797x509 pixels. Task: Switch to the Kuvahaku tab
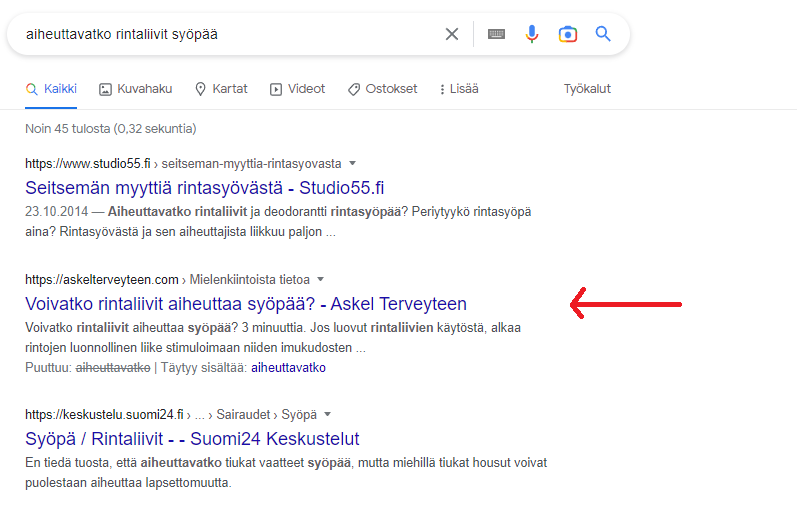tap(135, 89)
